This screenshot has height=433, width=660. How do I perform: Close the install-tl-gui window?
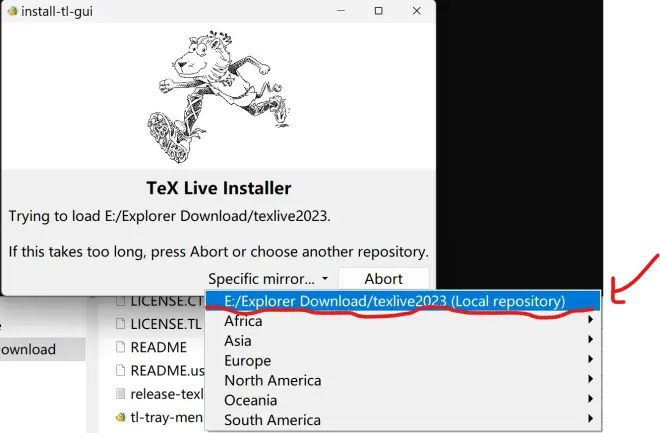tap(416, 11)
